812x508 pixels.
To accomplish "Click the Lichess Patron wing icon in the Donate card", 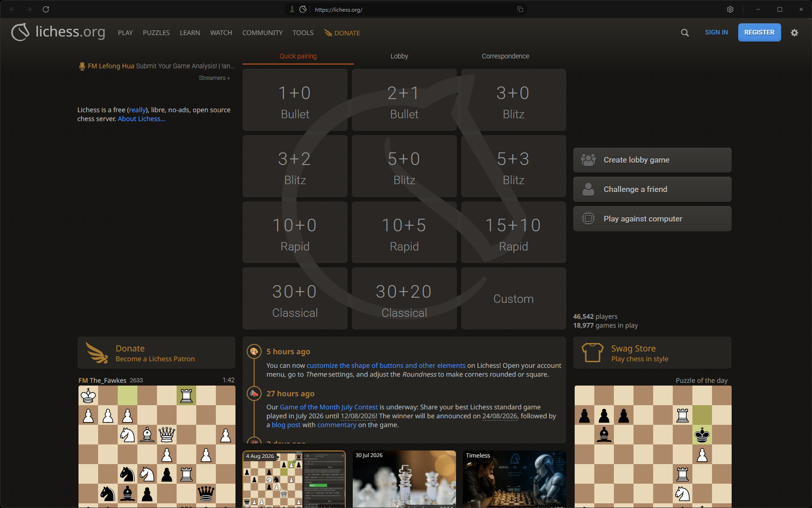I will pyautogui.click(x=97, y=353).
